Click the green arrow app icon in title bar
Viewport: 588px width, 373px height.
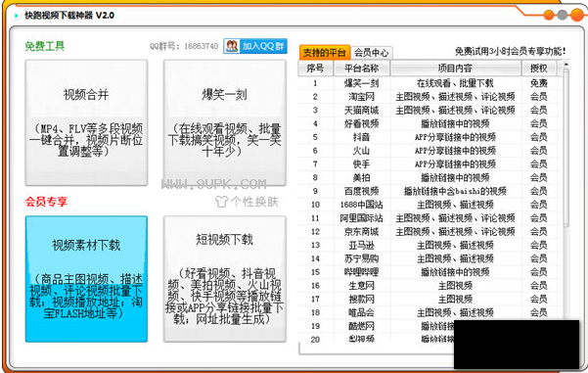(x=17, y=16)
